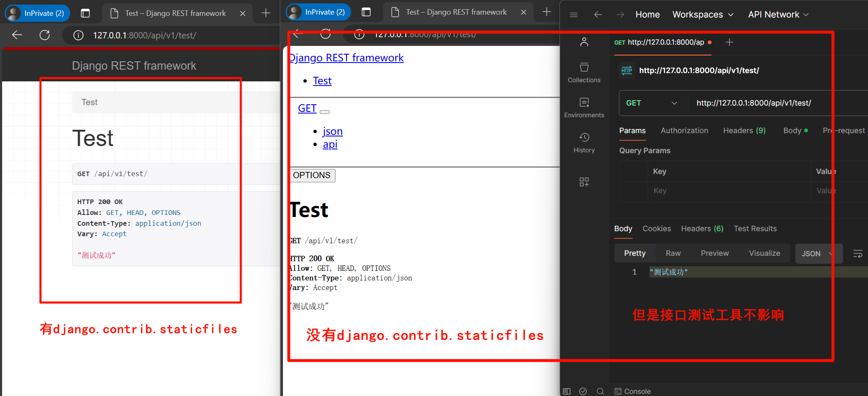Viewport: 868px width, 396px height.
Task: Switch to Params tab in Postman
Action: click(632, 131)
